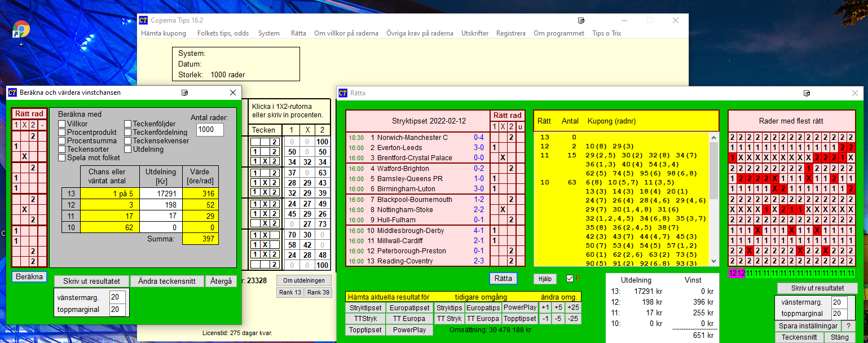Image resolution: width=868 pixels, height=343 pixels.
Task: Click the CT icon in the Rätta window title
Action: pyautogui.click(x=343, y=93)
